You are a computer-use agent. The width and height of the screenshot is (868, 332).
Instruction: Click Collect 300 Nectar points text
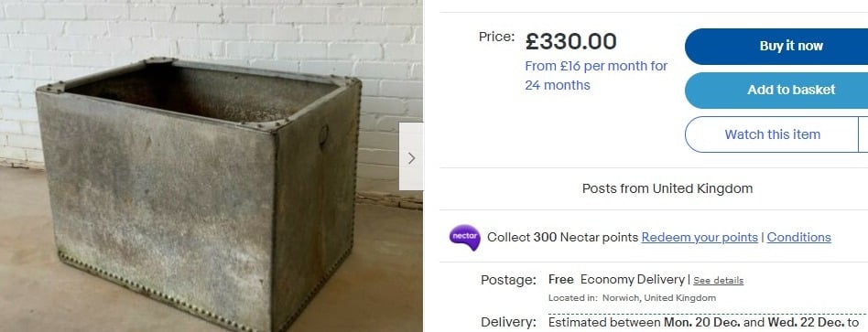tap(562, 238)
